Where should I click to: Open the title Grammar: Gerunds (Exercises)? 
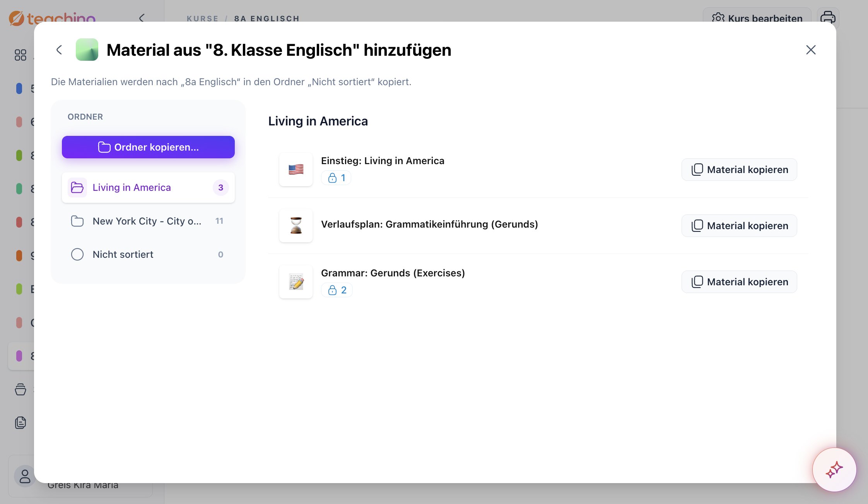pos(393,273)
